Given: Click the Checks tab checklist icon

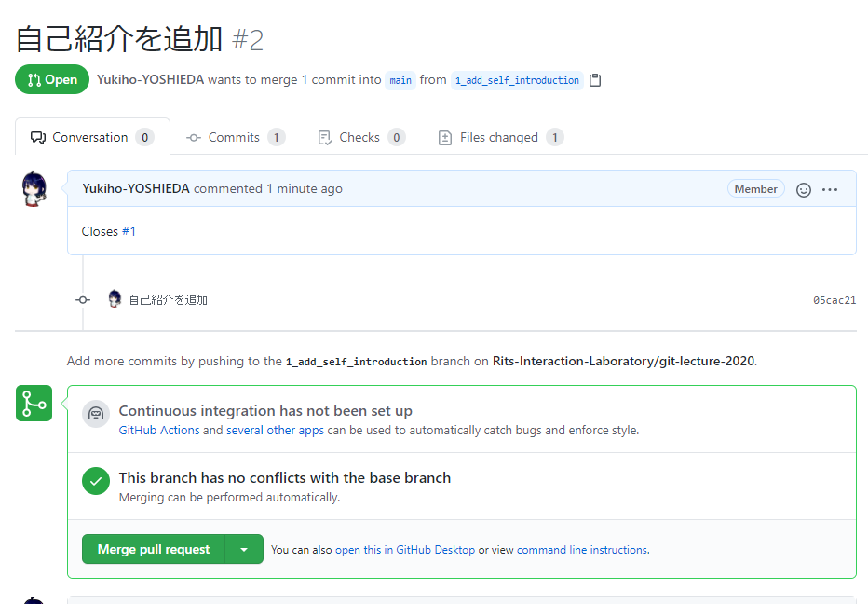Looking at the screenshot, I should 325,137.
